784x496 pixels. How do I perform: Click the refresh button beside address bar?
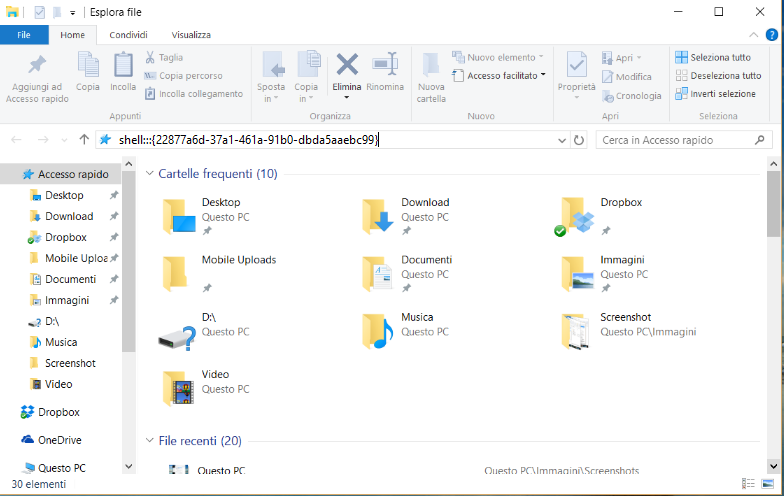tap(579, 140)
